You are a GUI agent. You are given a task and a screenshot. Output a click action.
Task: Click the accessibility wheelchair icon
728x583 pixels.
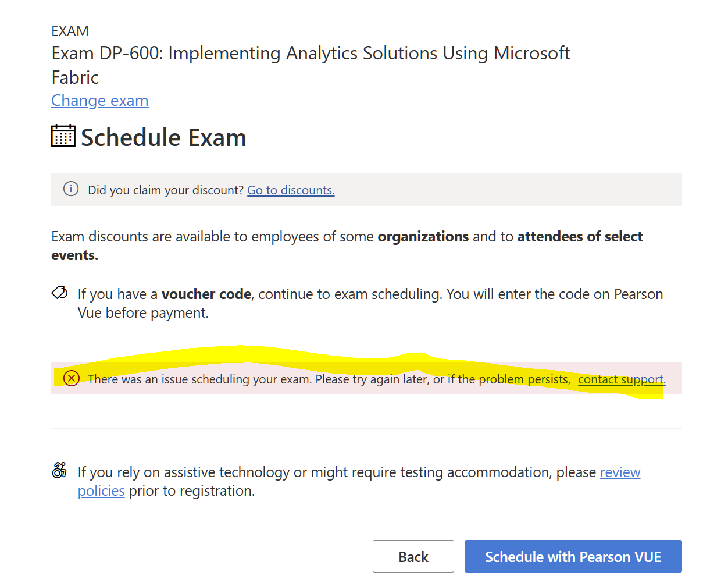pos(59,470)
